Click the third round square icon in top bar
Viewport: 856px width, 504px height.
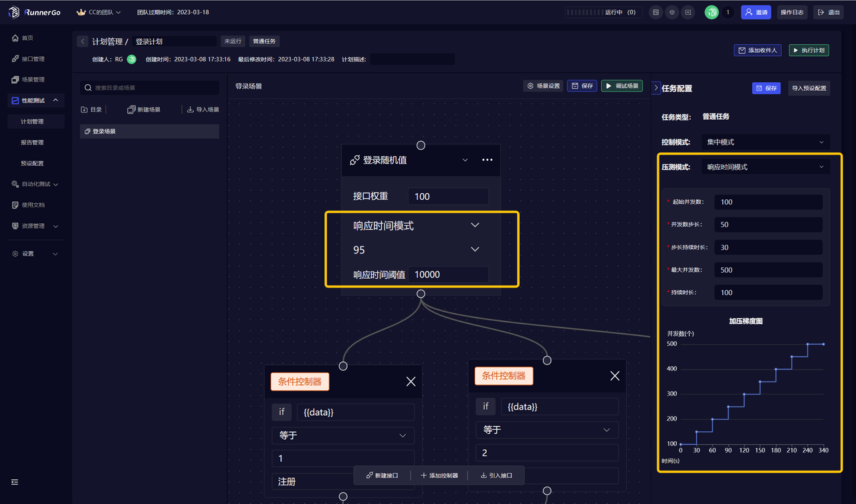tap(687, 12)
